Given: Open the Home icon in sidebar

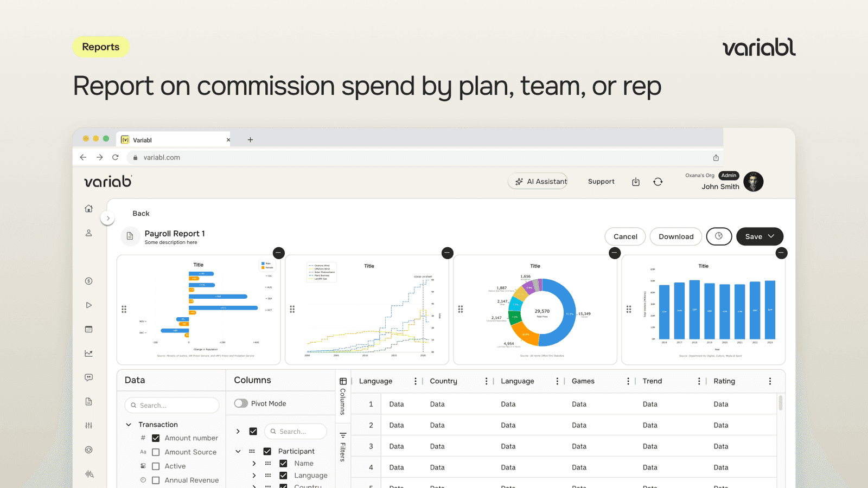Looking at the screenshot, I should pos(89,209).
